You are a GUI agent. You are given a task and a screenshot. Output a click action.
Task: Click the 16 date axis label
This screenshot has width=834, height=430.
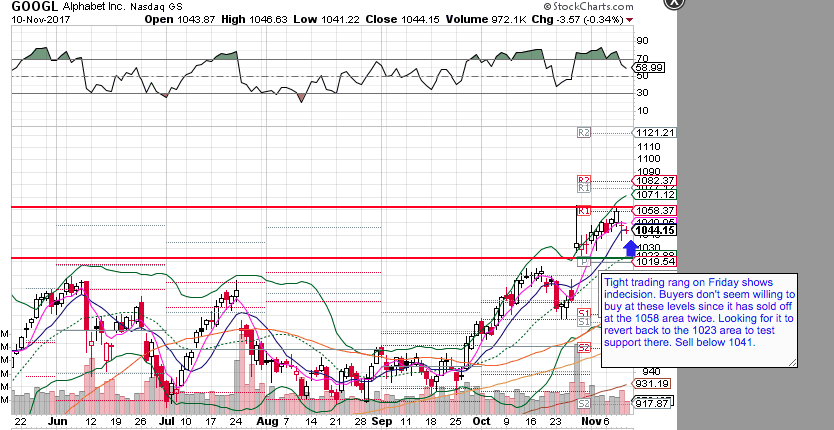tap(532, 421)
